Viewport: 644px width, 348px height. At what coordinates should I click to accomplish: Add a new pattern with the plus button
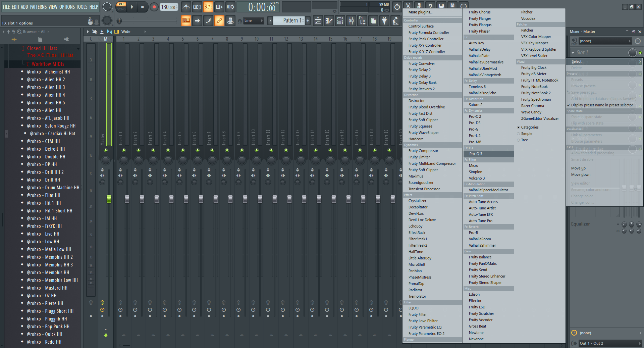308,20
